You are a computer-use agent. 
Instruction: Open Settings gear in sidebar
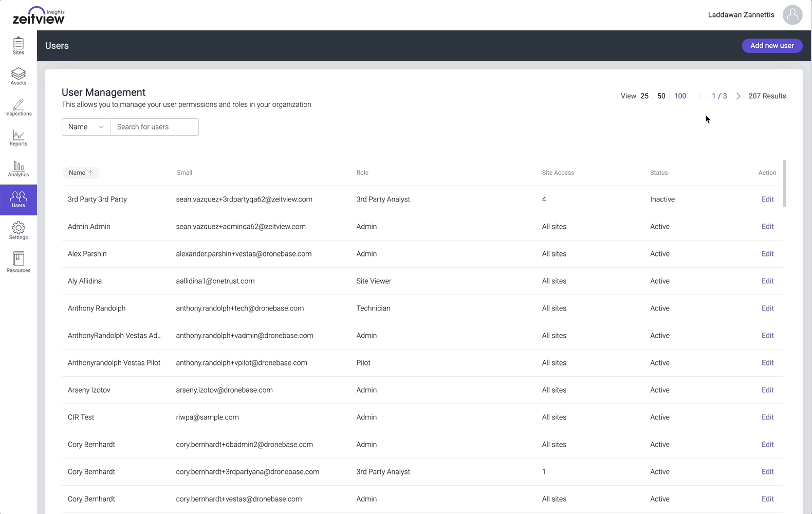19,231
